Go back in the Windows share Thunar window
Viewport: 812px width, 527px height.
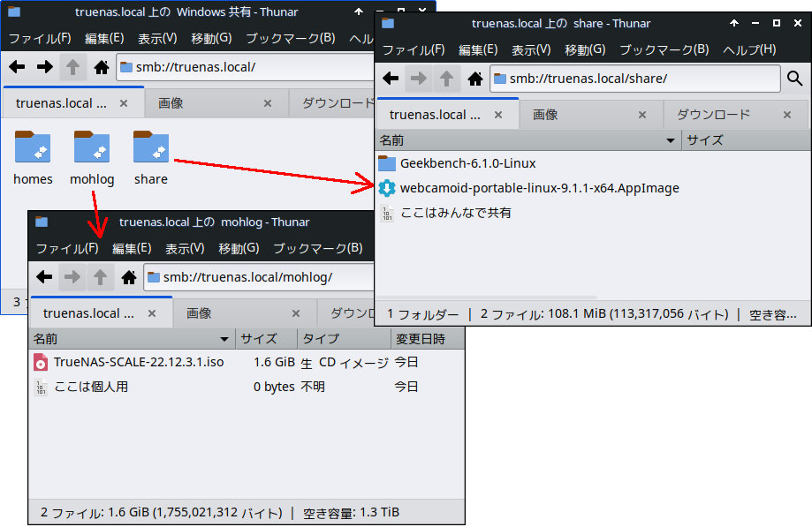tap(17, 67)
